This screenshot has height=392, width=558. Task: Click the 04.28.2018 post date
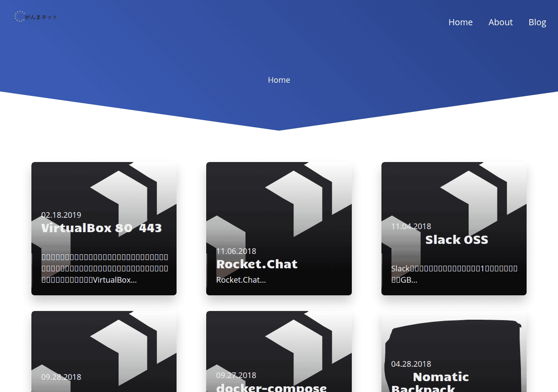(x=411, y=364)
